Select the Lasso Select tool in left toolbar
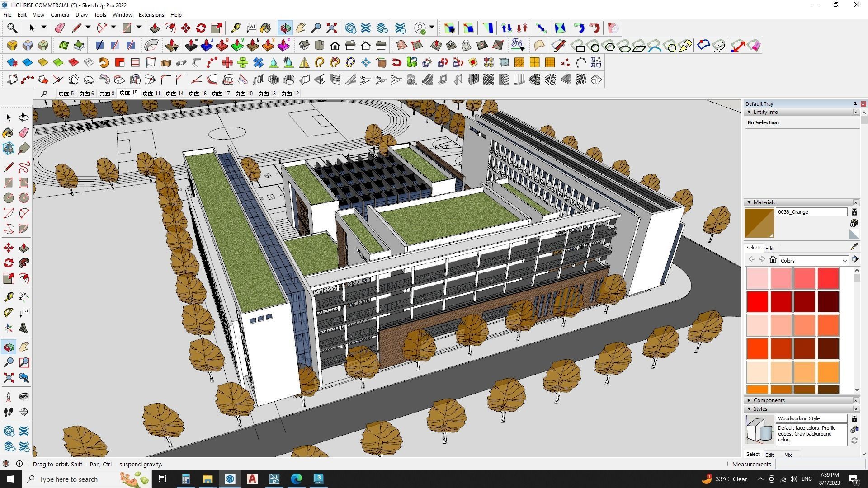868x488 pixels. 24,117
